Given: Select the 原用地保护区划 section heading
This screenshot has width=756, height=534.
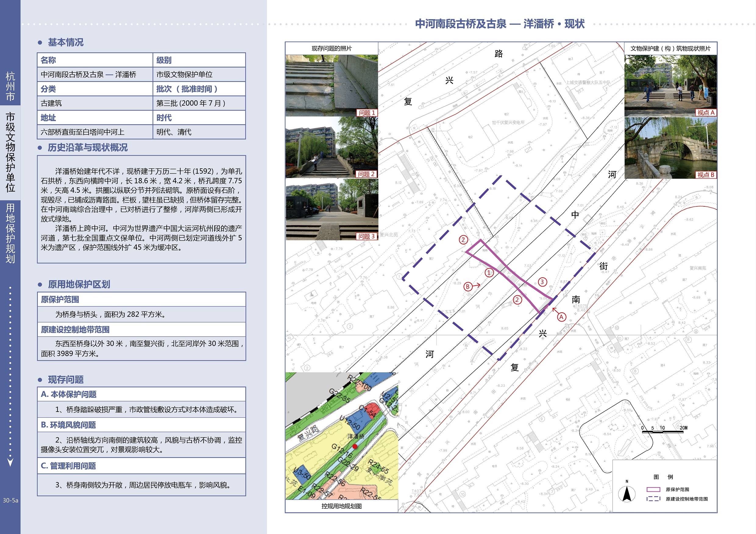Looking at the screenshot, I should click(x=79, y=284).
